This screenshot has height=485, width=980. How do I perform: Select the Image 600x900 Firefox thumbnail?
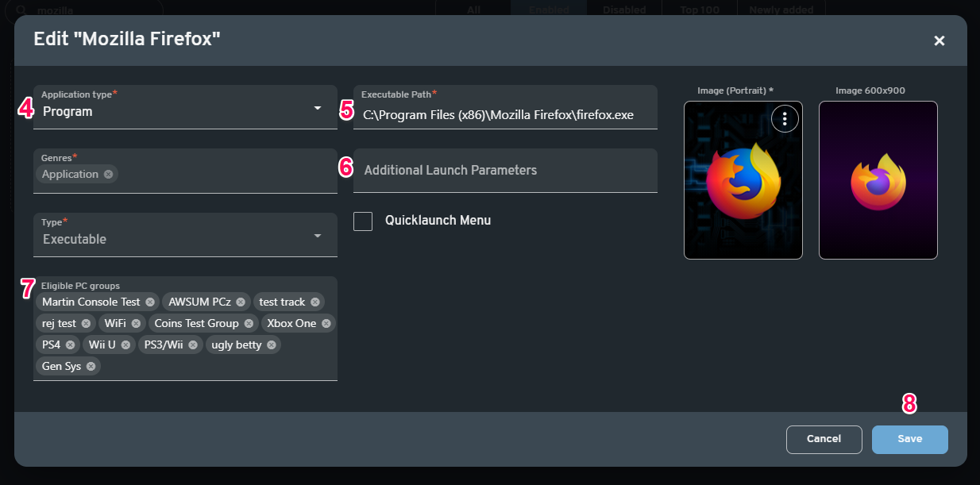(878, 180)
